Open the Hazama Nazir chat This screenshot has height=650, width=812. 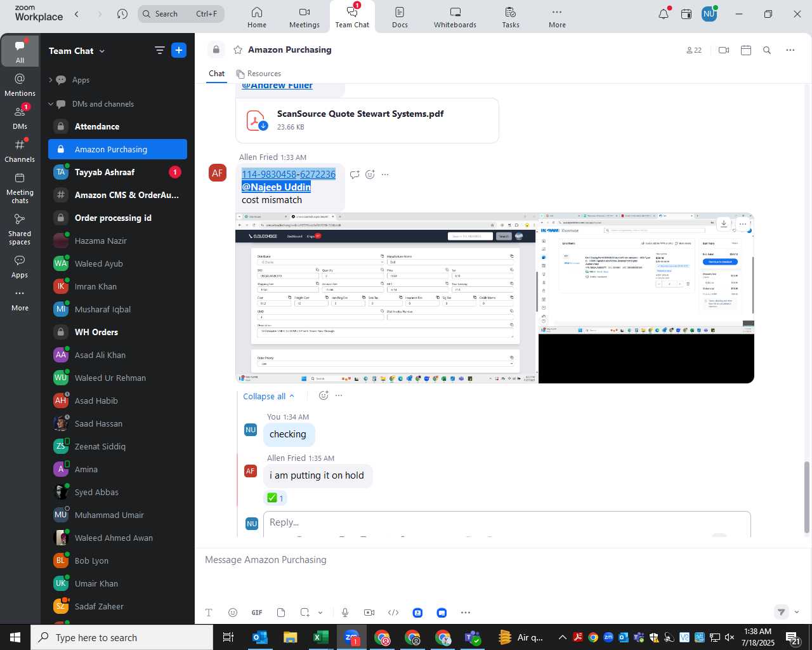(117, 241)
